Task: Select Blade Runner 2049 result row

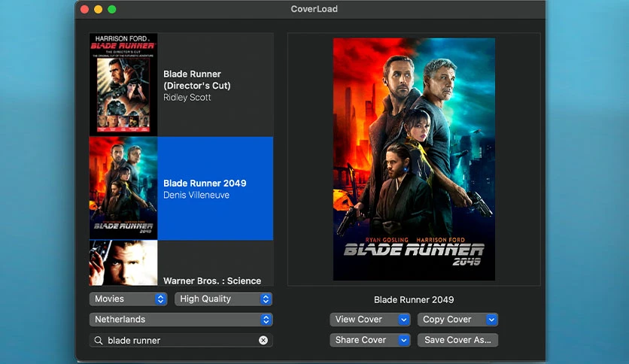Action: pos(181,189)
